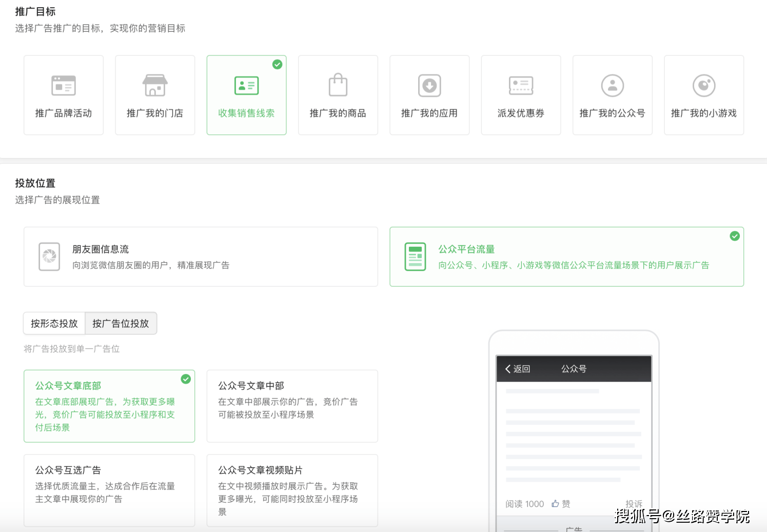Choose the 公众号文章视频贴片 ad slot
767x532 pixels.
[292, 490]
